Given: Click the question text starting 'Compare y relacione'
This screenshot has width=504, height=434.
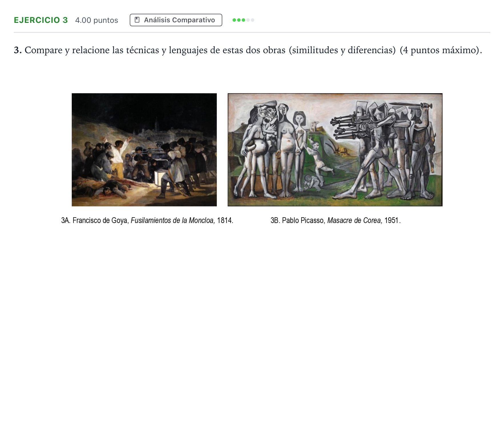Looking at the screenshot, I should click(248, 50).
